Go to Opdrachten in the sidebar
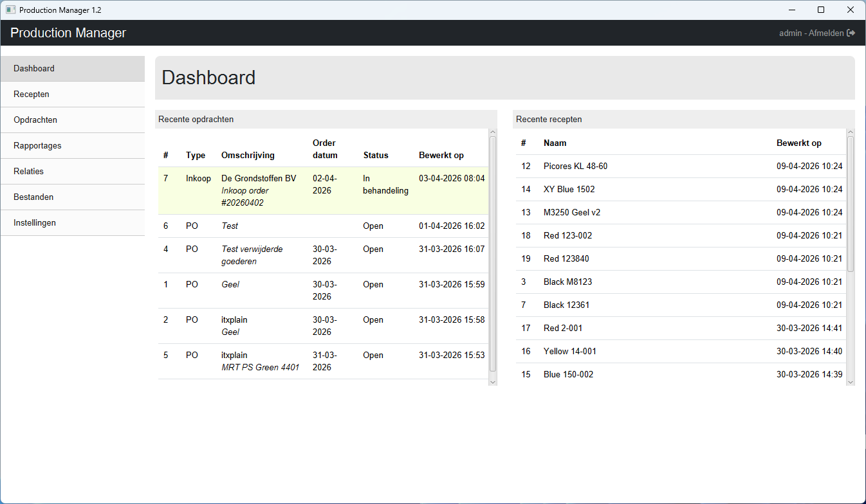 click(35, 120)
